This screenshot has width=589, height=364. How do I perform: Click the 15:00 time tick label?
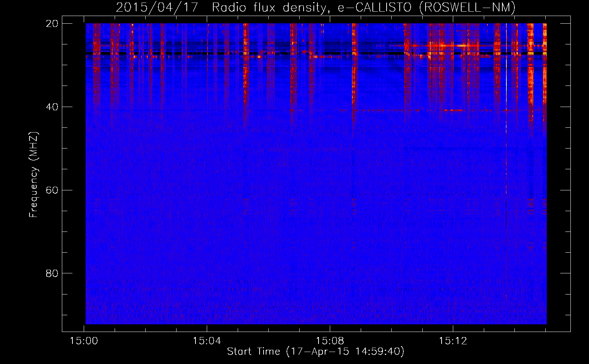[84, 341]
